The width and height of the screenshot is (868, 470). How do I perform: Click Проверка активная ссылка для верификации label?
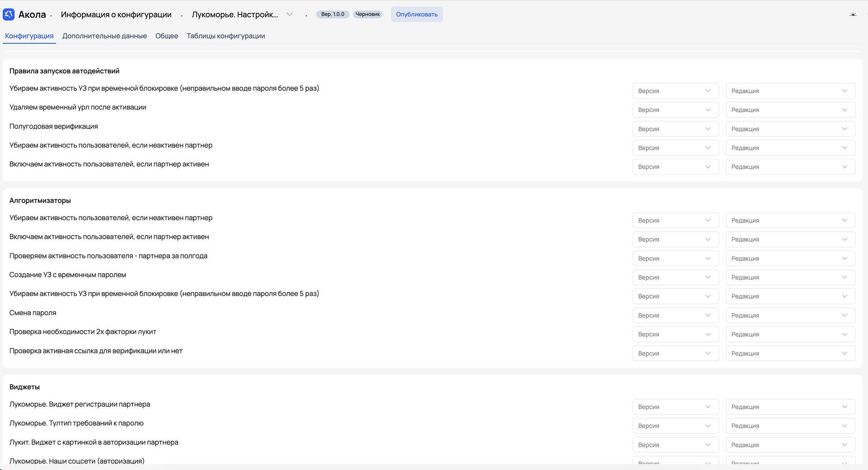[96, 351]
